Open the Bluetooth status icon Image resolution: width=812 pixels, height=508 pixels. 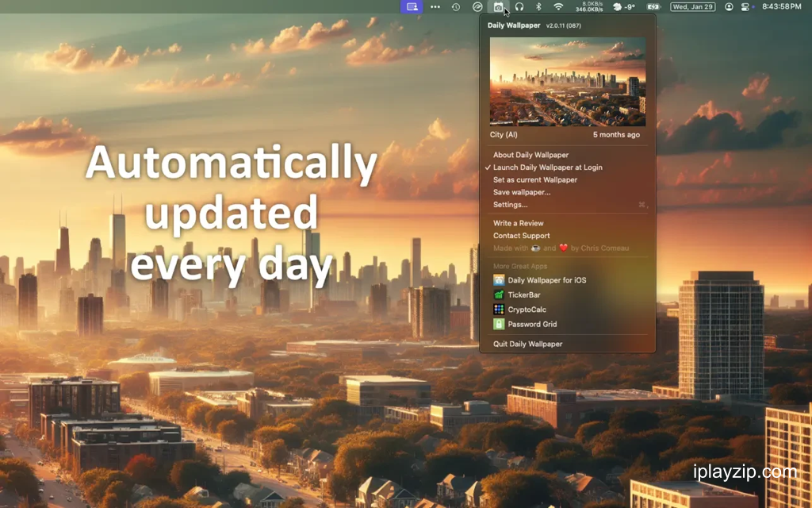[x=538, y=6]
